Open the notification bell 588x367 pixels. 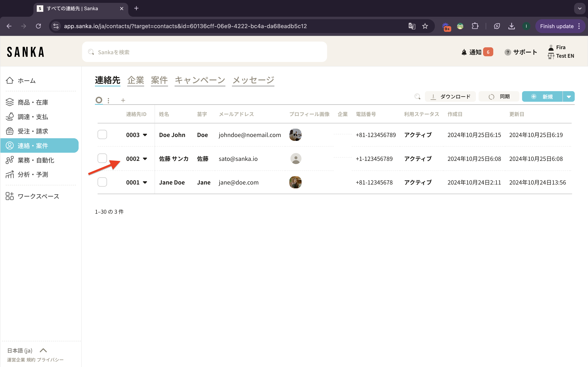[x=464, y=52]
